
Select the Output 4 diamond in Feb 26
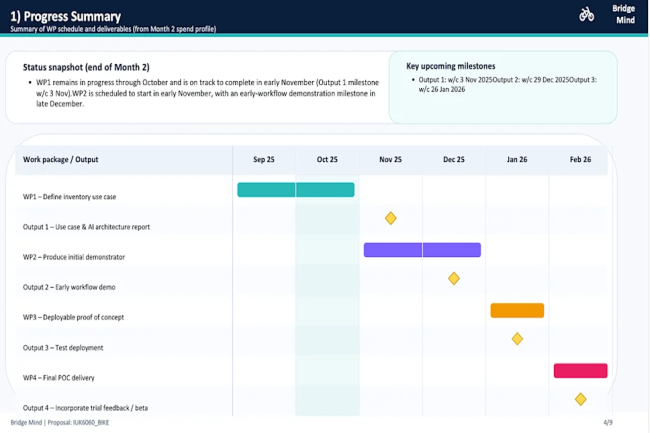click(580, 399)
